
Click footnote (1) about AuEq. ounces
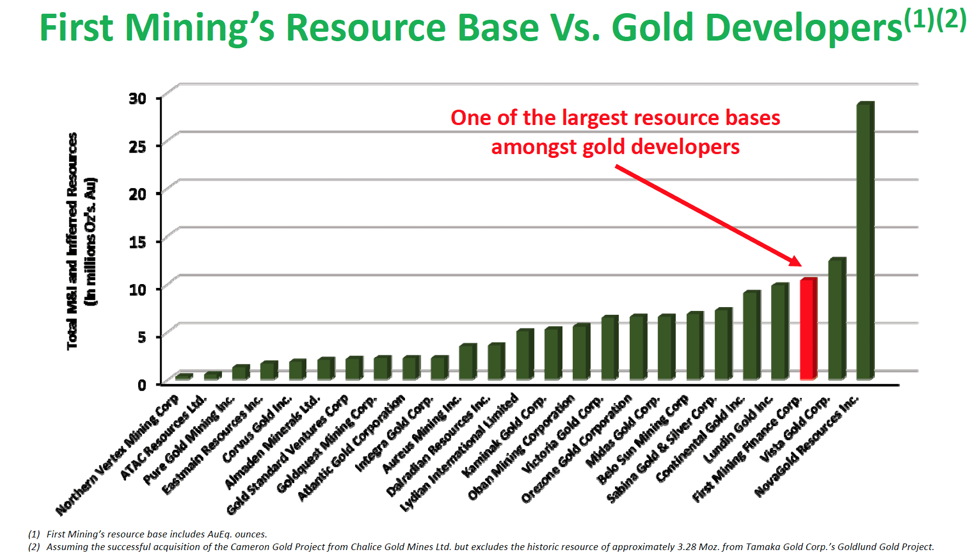click(x=148, y=534)
